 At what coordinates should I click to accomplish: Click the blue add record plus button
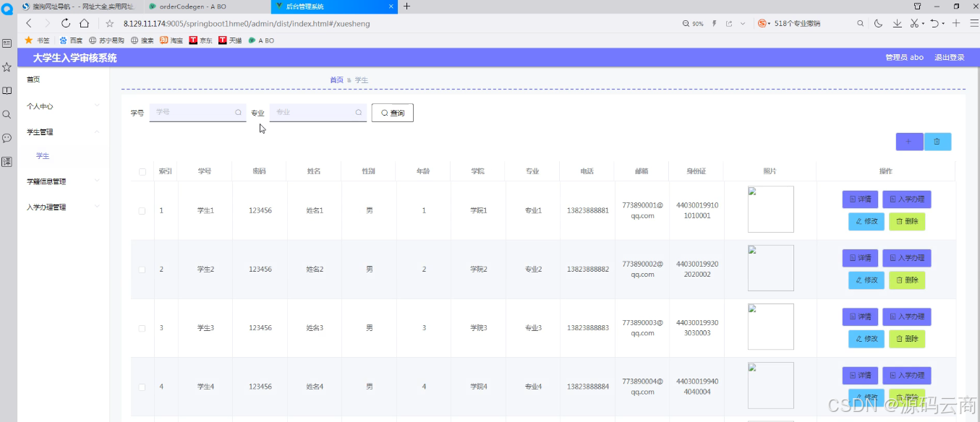point(909,142)
